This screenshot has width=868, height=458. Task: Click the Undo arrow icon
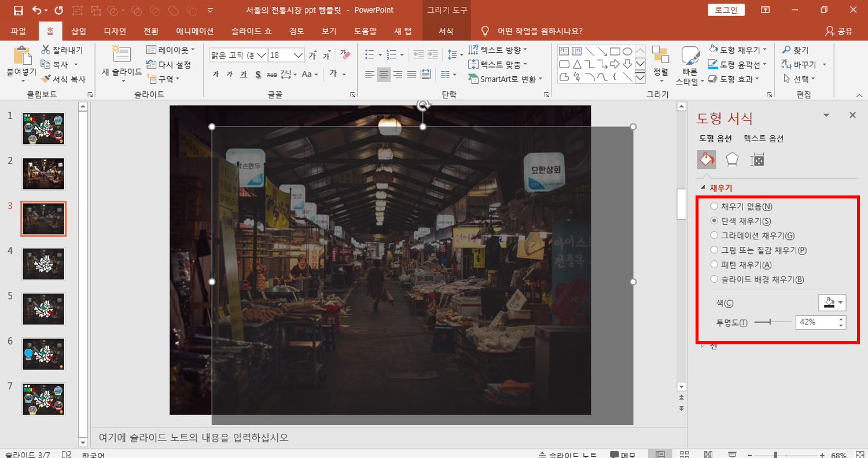(x=37, y=10)
